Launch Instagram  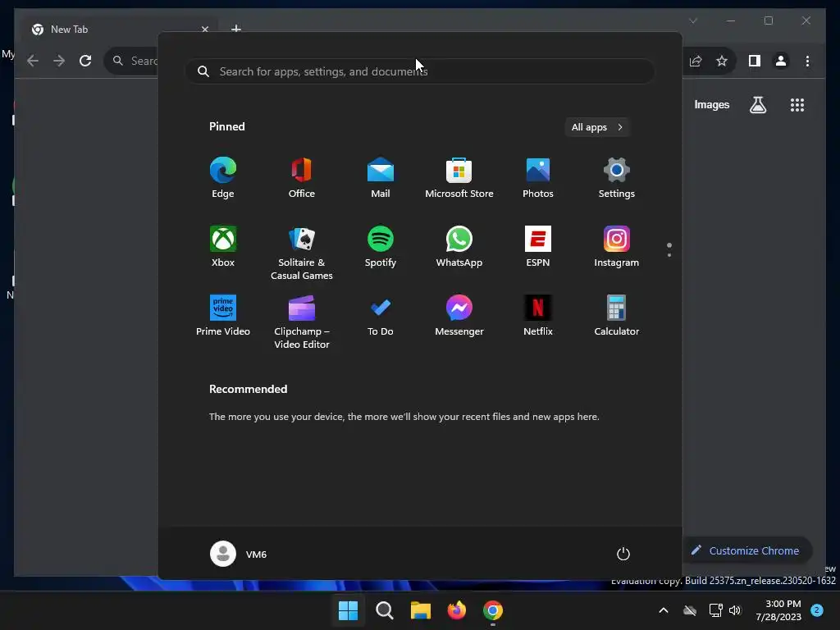point(617,247)
